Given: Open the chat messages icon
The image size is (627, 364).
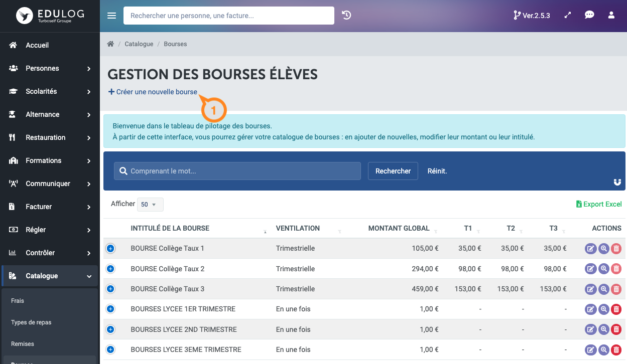Looking at the screenshot, I should 590,16.
